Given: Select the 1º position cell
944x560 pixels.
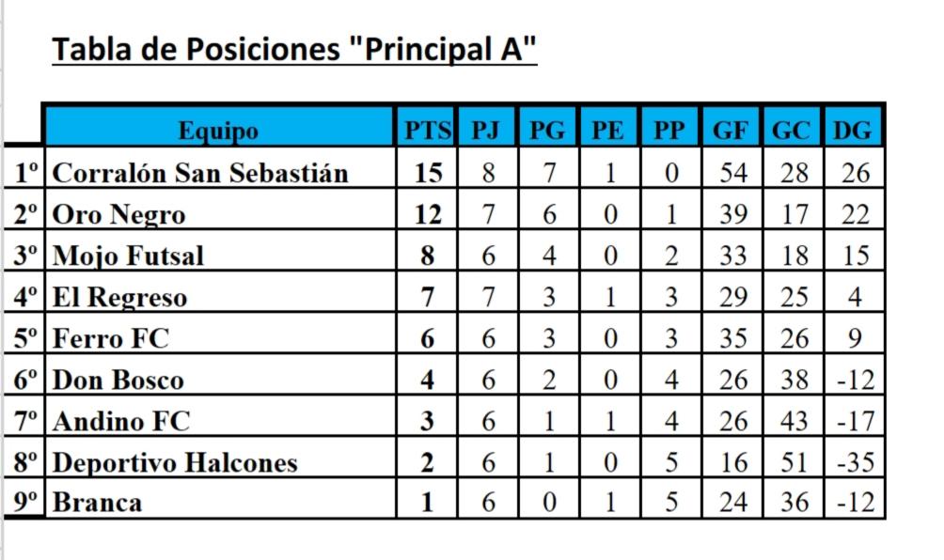Looking at the screenshot, I should [26, 173].
